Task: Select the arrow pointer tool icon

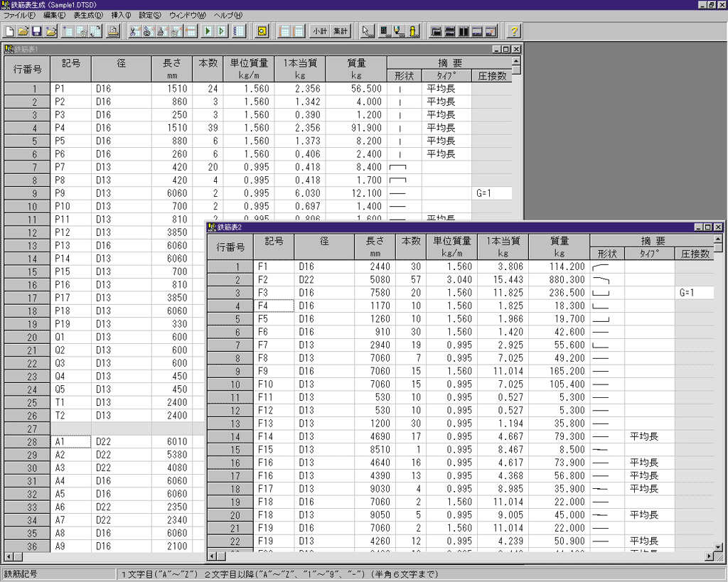Action: pyautogui.click(x=366, y=31)
